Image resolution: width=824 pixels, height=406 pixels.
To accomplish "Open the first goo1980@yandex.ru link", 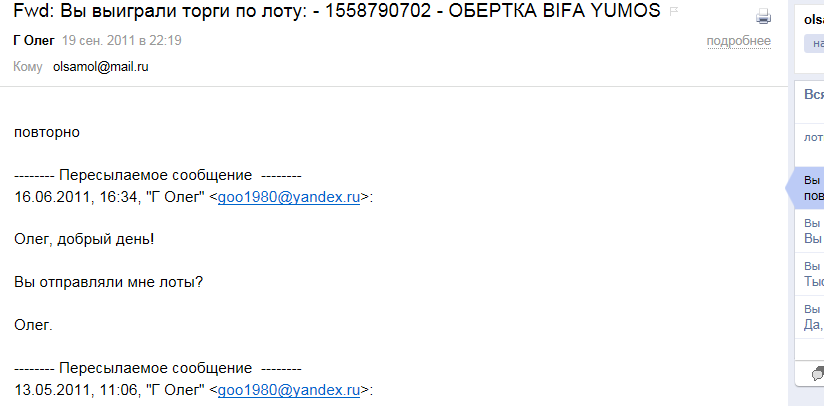I will [x=289, y=197].
